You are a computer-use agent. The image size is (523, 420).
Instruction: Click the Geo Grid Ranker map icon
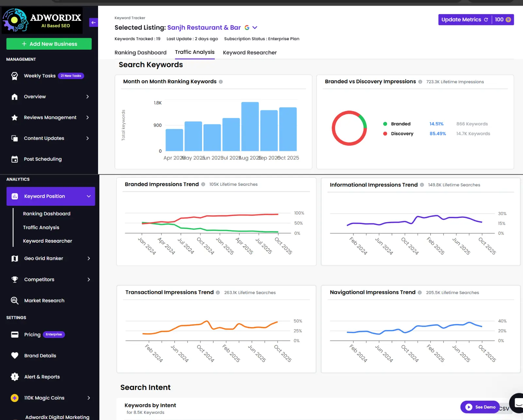[x=15, y=259]
